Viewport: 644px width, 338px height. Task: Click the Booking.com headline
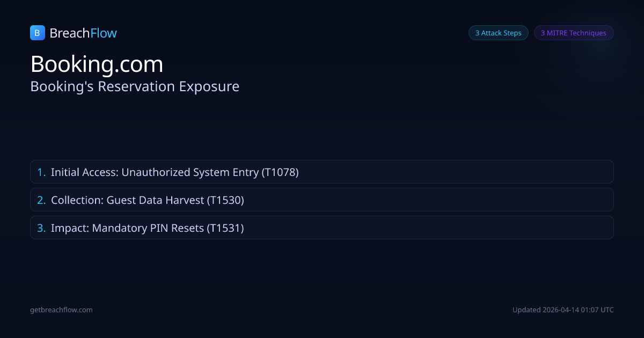point(97,64)
